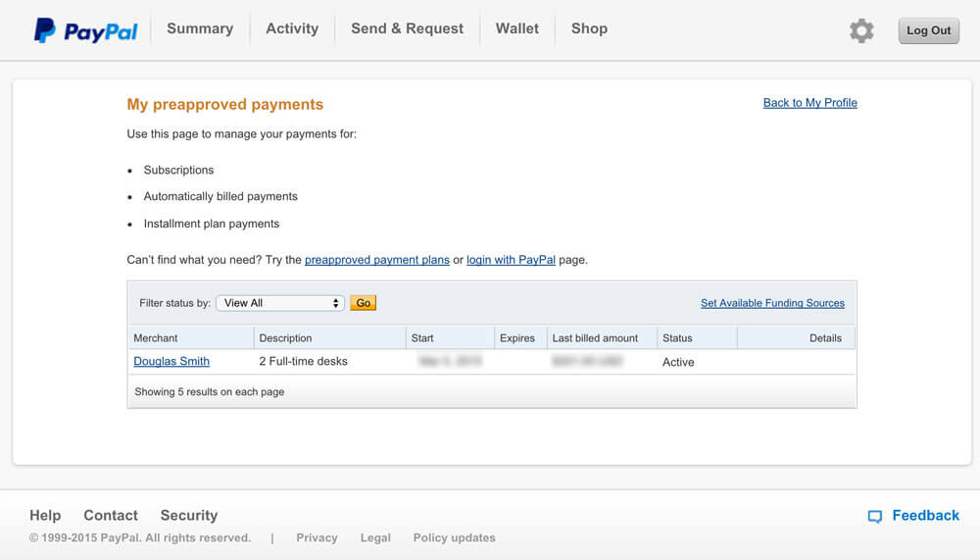This screenshot has height=560, width=980.
Task: Click the blurred Start date cell
Action: [450, 361]
